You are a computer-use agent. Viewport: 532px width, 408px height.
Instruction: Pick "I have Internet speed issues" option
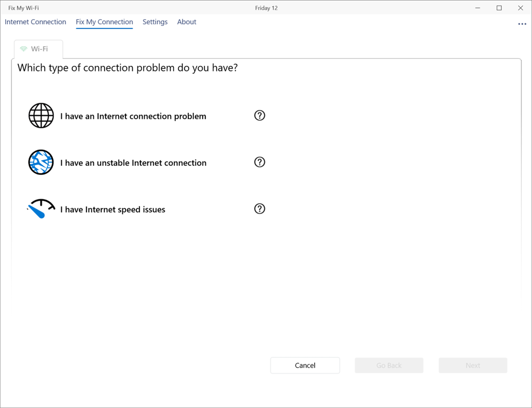[113, 209]
